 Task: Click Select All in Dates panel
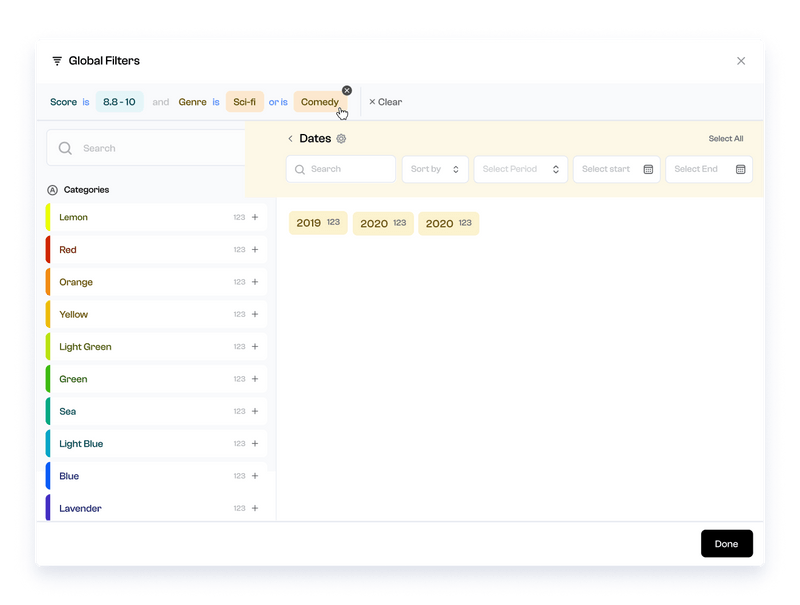726,138
